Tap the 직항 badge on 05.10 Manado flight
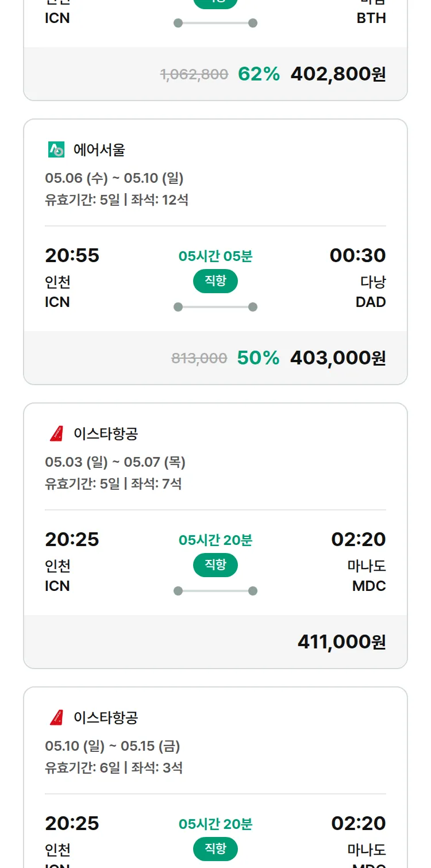Screen dimensions: 431x868 point(215,849)
